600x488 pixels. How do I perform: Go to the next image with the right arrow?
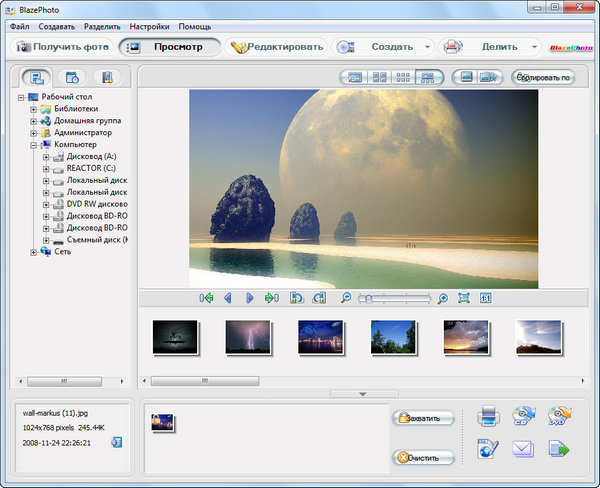(250, 298)
